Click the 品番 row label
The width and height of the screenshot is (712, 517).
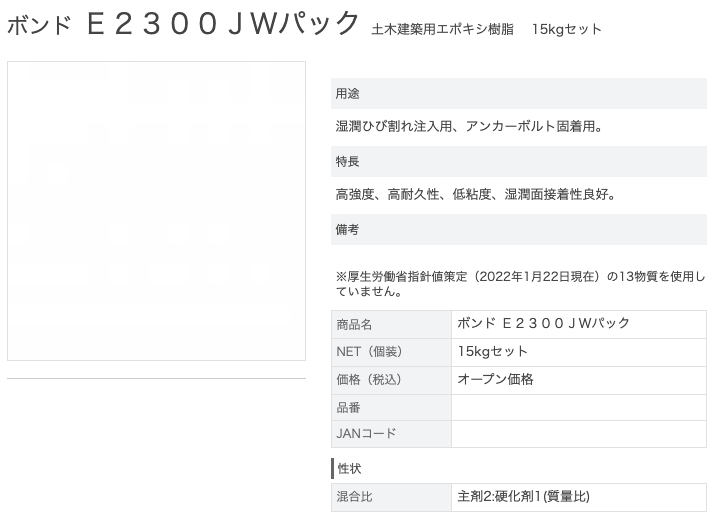[391, 407]
